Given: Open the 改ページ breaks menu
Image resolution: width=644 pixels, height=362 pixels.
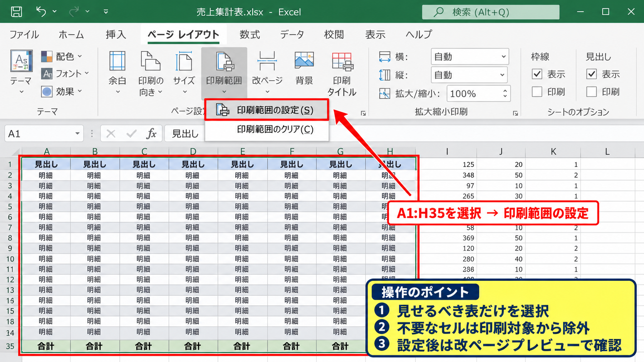Looking at the screenshot, I should click(x=267, y=72).
